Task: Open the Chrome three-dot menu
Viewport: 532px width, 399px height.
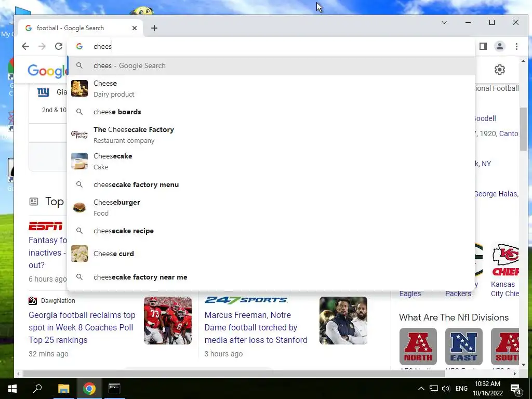Action: 516,46
